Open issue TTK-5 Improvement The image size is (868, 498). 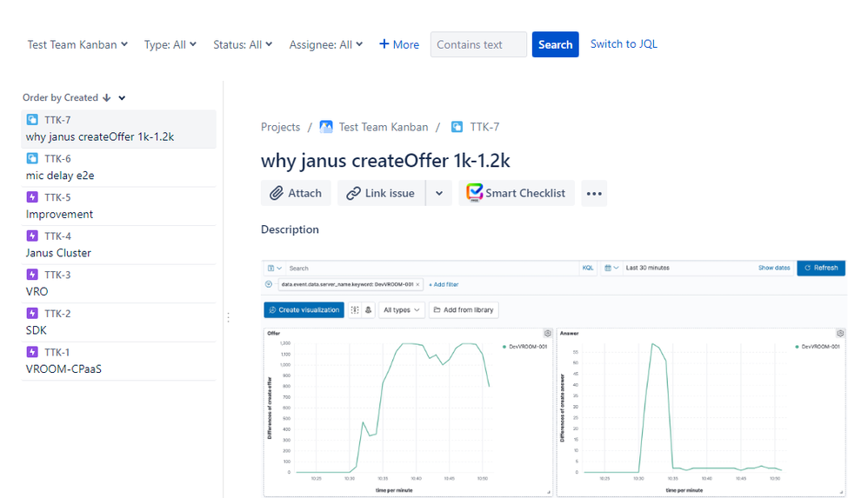coord(118,206)
